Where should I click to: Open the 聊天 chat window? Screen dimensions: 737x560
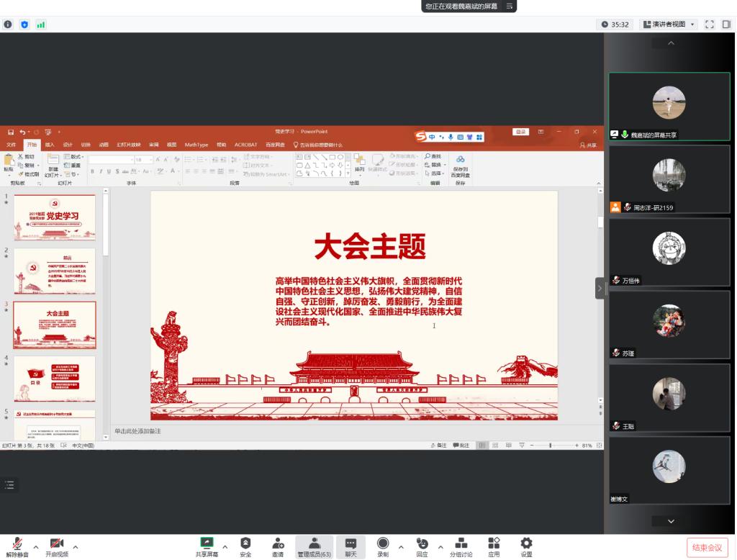click(x=351, y=544)
